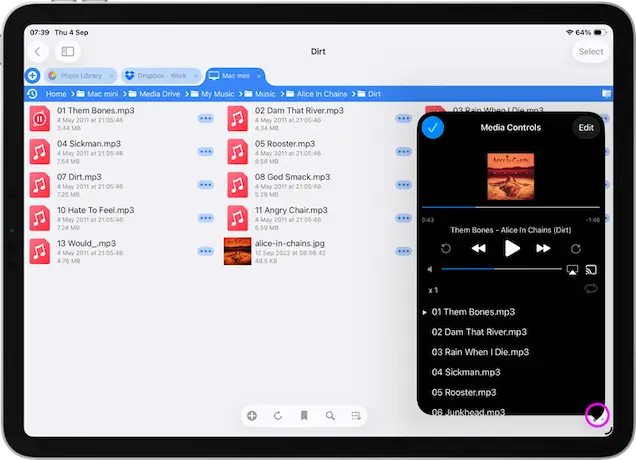Toggle the blue checkmark in Media Controls

coord(433,128)
